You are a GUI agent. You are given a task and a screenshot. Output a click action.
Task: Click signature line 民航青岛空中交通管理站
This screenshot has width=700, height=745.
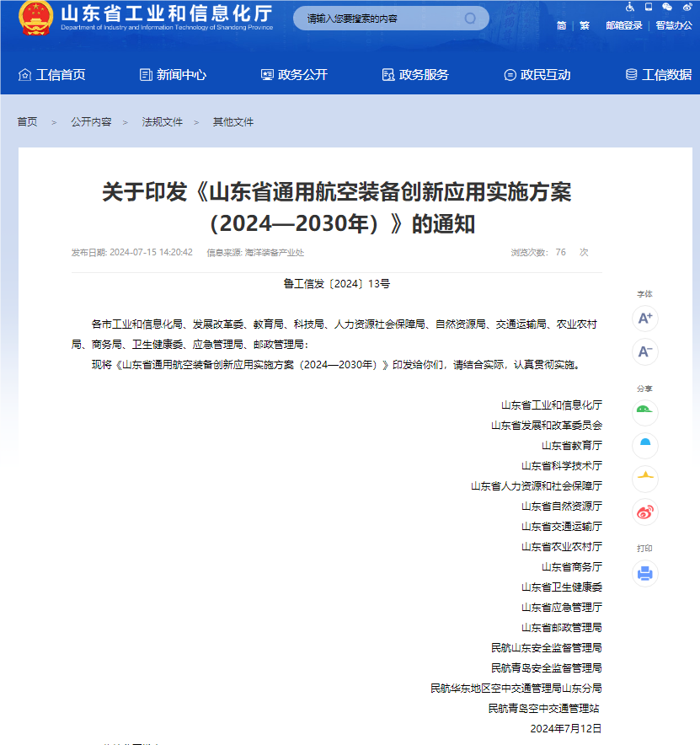coord(544,709)
